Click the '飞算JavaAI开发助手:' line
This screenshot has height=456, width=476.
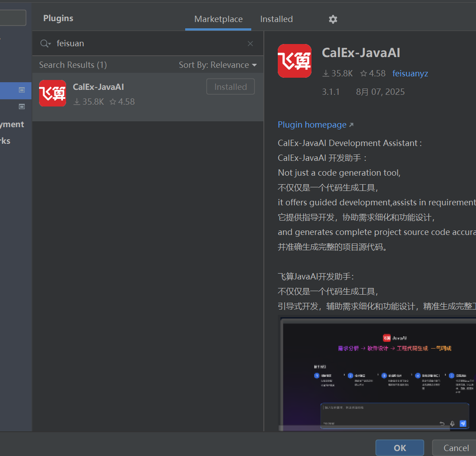pyautogui.click(x=316, y=277)
